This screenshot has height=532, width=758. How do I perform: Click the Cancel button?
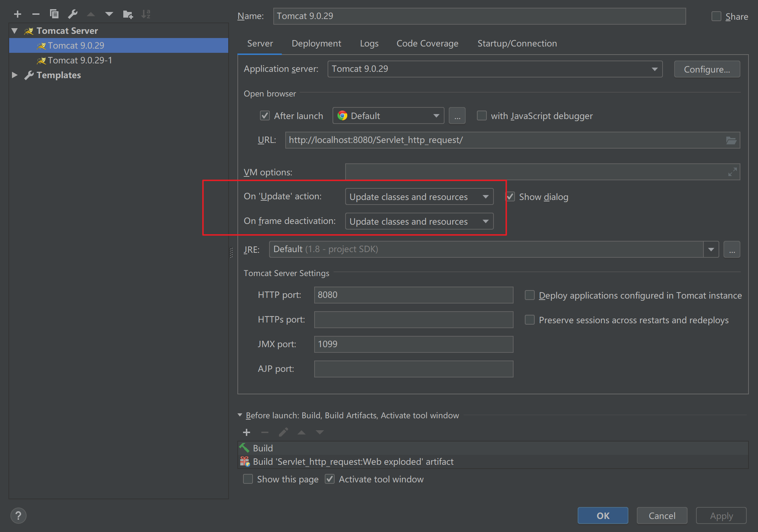point(662,516)
